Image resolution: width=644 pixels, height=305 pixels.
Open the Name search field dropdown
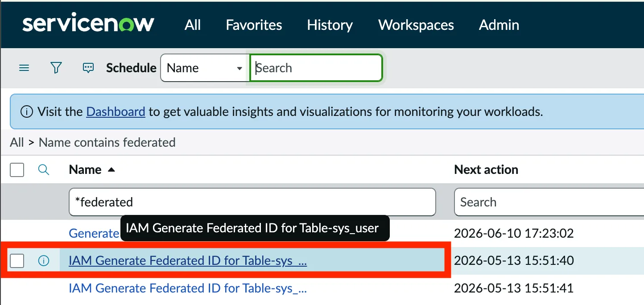click(x=204, y=68)
